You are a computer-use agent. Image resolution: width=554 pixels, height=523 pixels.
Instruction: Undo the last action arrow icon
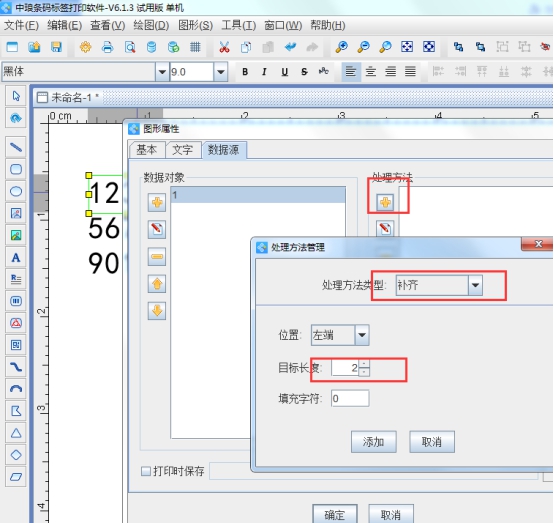coord(290,47)
